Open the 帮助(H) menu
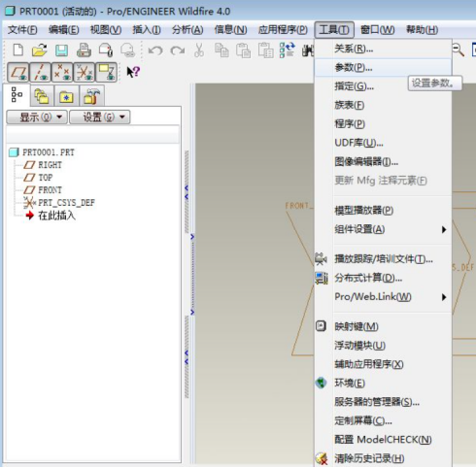Viewport: 476px width, 468px height. point(422,30)
